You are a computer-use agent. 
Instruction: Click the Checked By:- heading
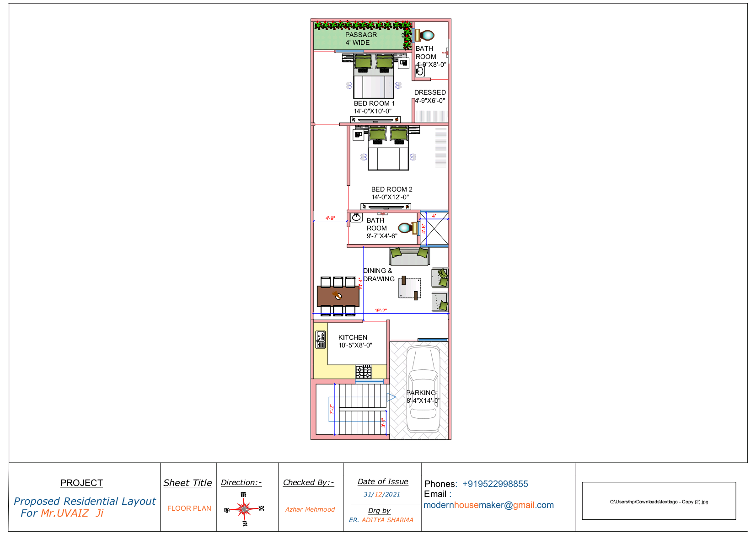309,482
